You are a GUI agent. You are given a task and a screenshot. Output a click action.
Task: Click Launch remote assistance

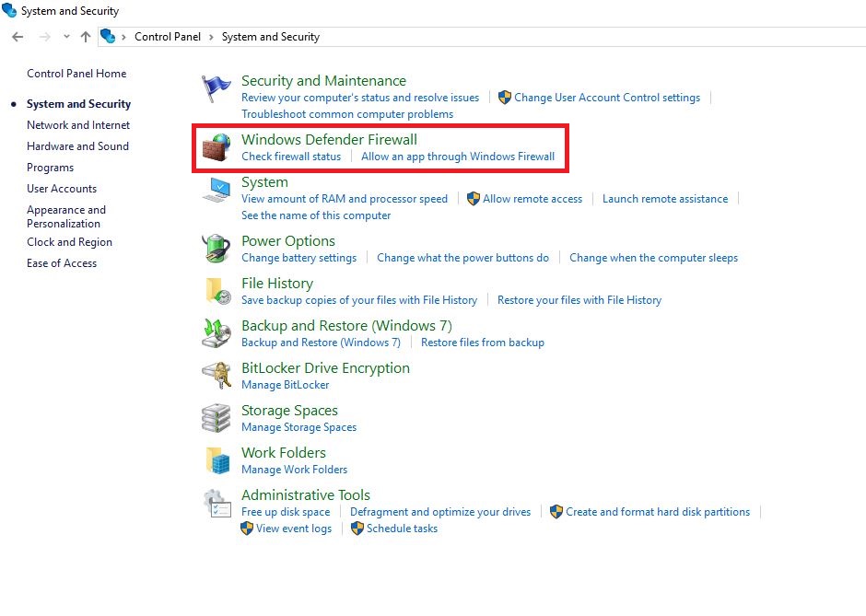click(665, 199)
